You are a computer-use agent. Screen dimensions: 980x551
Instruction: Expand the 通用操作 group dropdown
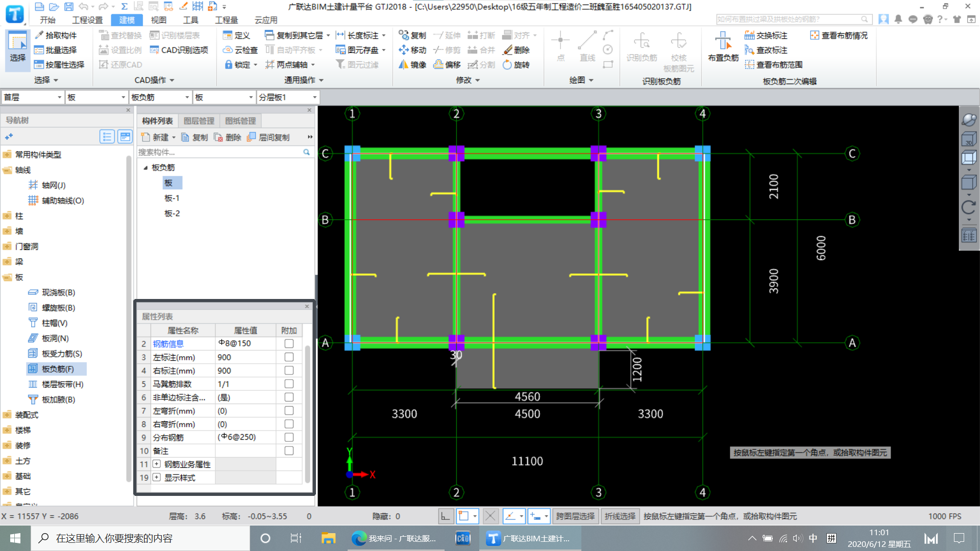[x=304, y=80]
